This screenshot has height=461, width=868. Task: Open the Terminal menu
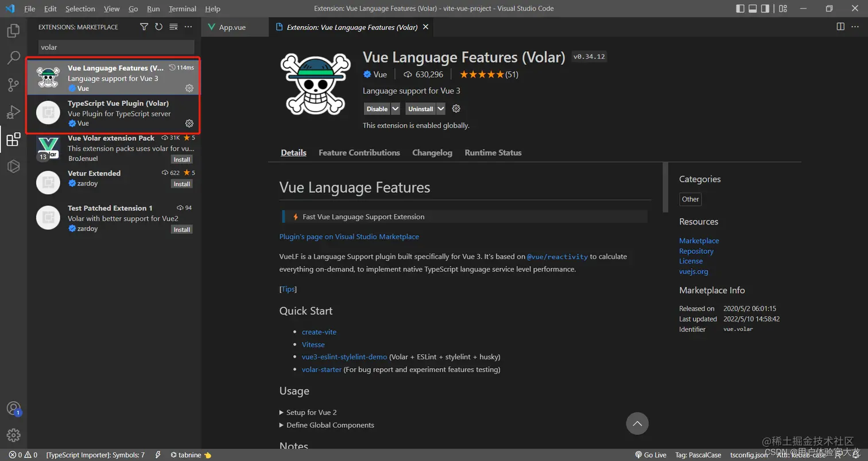tap(183, 9)
